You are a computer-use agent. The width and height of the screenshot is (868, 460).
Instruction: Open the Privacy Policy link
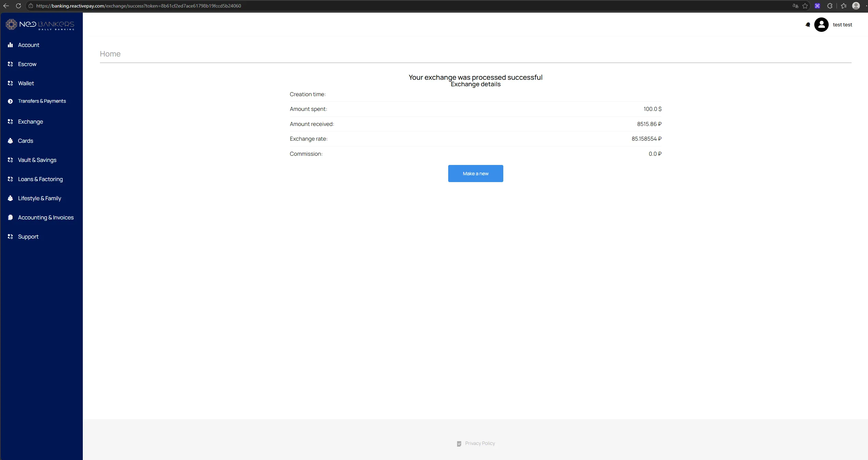coord(480,443)
